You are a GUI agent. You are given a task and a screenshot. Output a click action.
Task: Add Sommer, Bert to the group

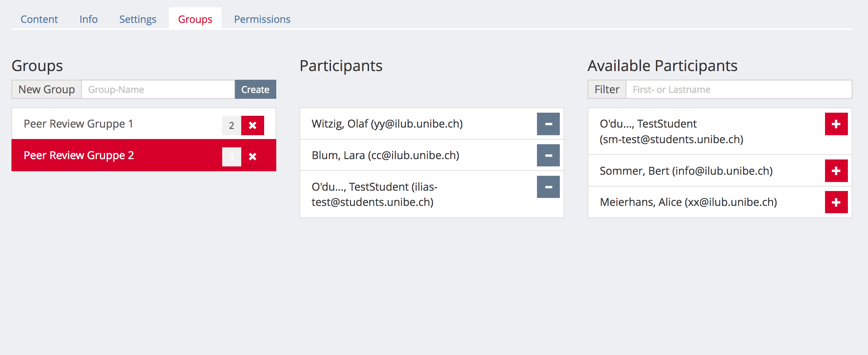[836, 171]
